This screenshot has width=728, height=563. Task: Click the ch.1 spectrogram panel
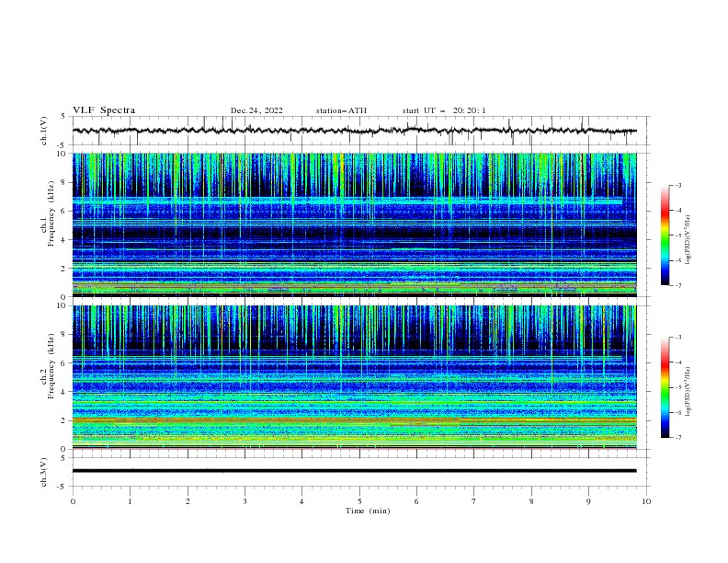coord(355,224)
